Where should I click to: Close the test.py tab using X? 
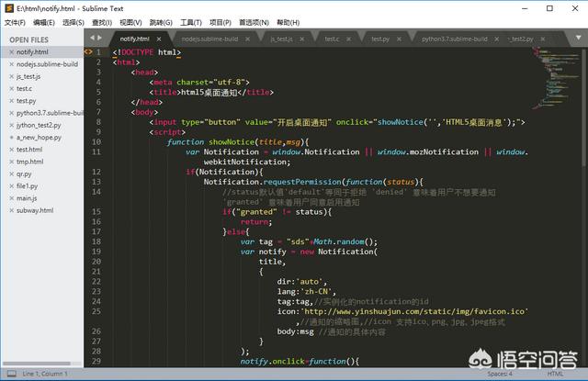coord(398,39)
